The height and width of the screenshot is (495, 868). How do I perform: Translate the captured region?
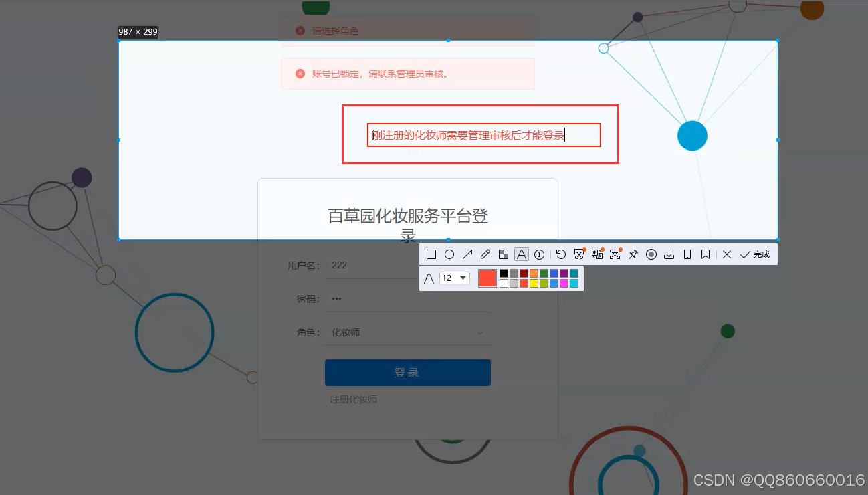coord(597,254)
